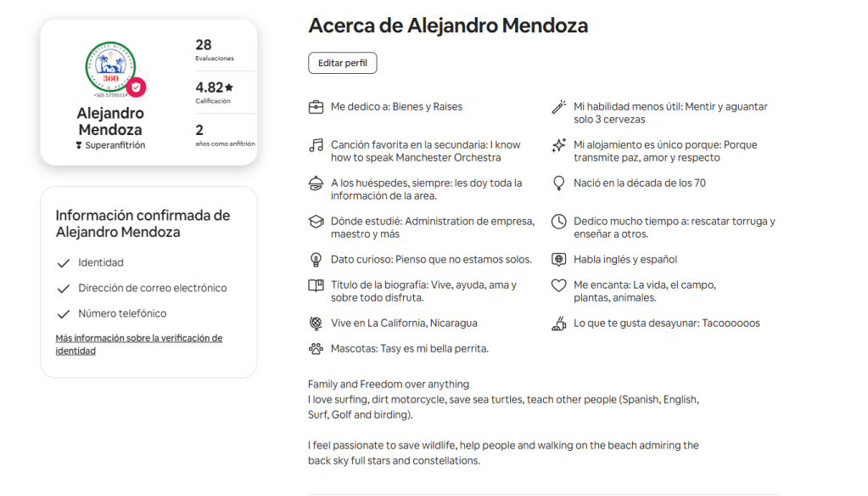Click the Alejandro Mendoza profile picture
Viewport: 868px width, 496px height.
click(110, 68)
